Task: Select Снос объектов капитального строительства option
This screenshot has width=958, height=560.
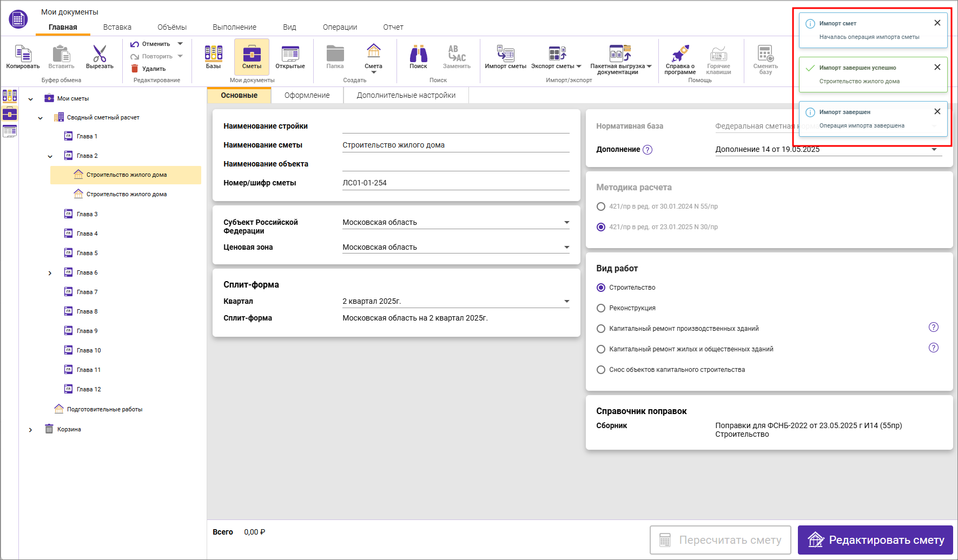Action: click(x=601, y=370)
